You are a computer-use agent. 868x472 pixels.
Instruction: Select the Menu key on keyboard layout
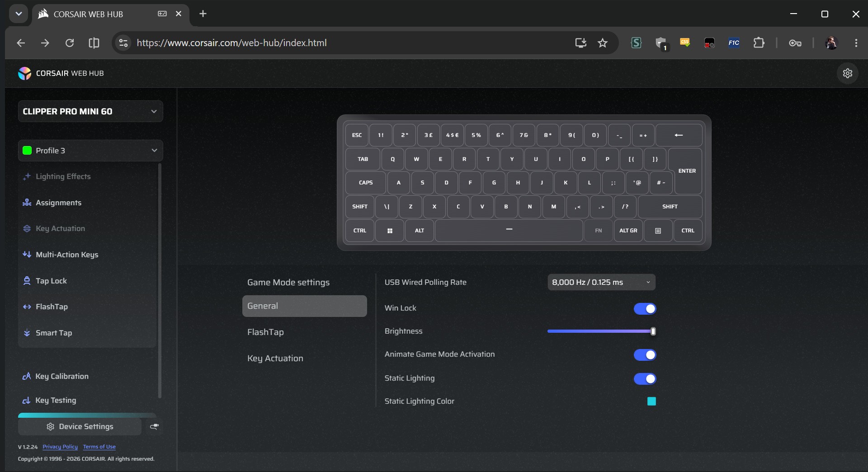coord(658,231)
